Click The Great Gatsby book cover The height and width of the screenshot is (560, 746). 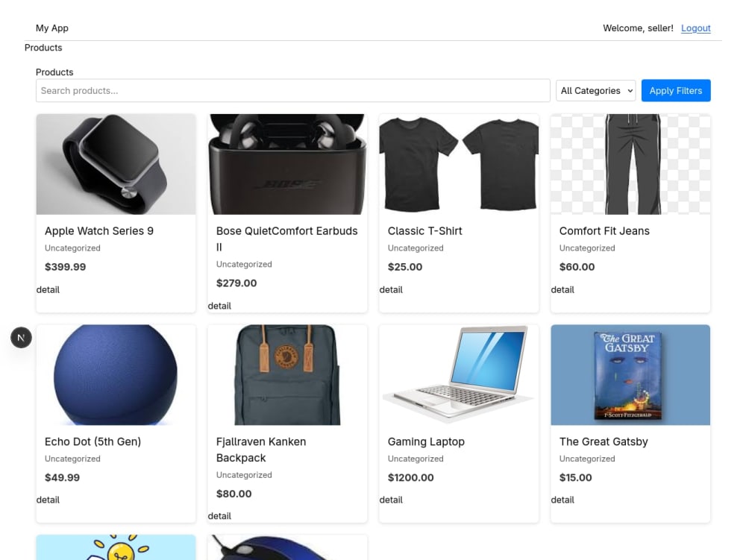[630, 374]
